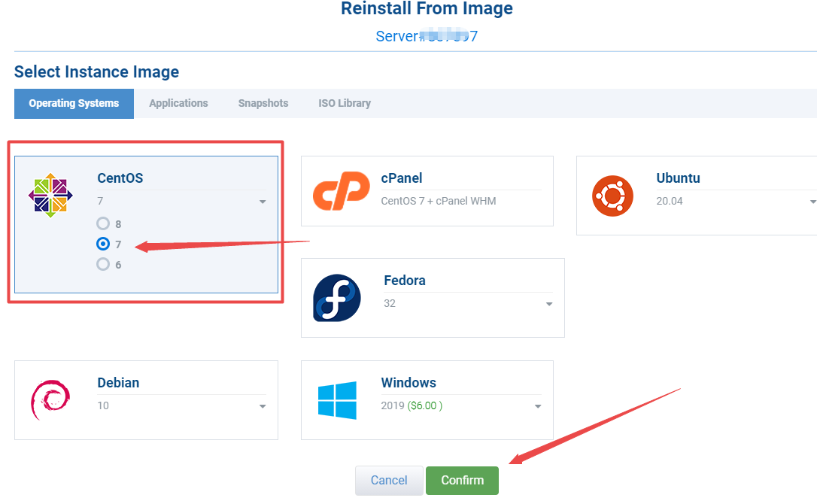Confirm the reinstall with the green button
This screenshot has width=817, height=504.
coord(462,480)
